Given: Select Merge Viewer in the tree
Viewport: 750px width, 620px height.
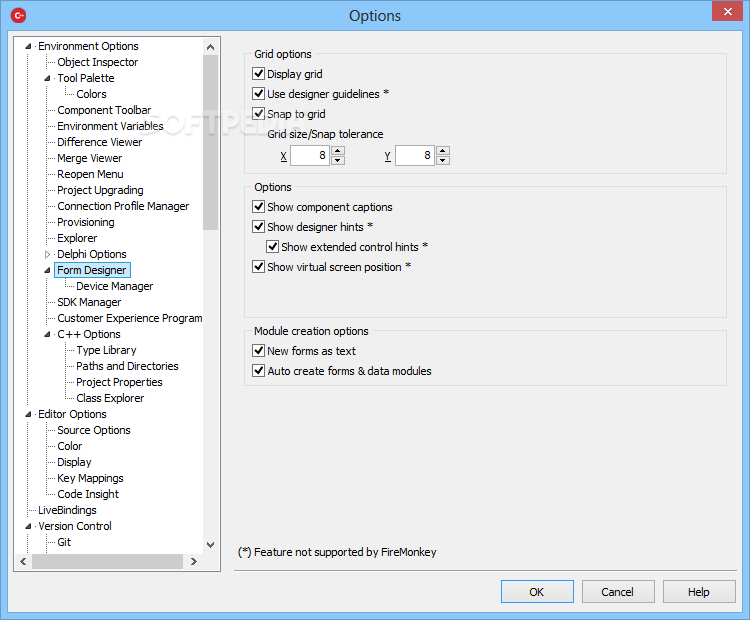Looking at the screenshot, I should click(89, 158).
